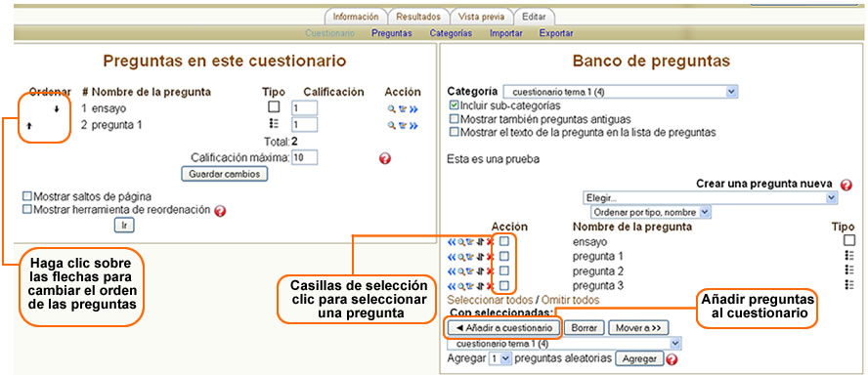Move pregunta 1 up in quiz order

[29, 126]
